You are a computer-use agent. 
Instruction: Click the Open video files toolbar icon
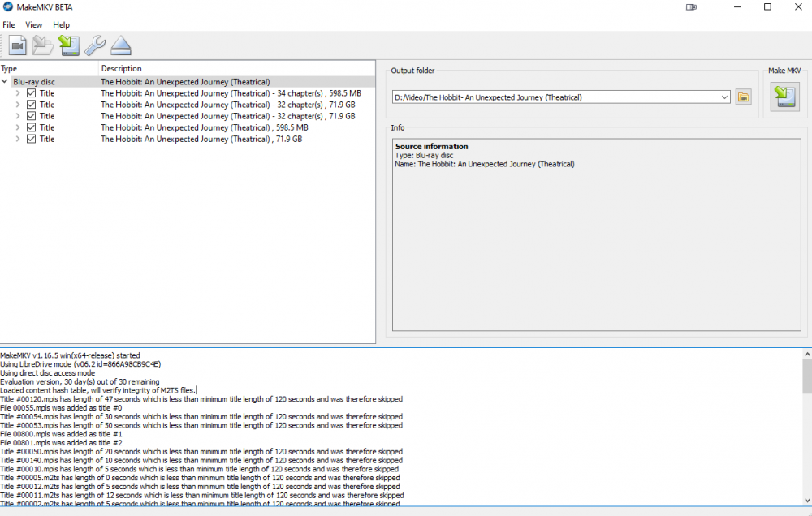point(18,45)
